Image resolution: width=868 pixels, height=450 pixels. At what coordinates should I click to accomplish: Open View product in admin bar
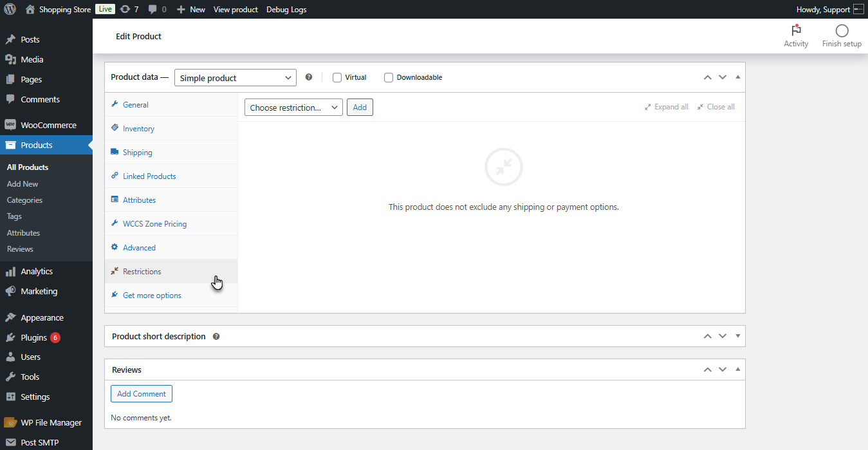point(235,9)
